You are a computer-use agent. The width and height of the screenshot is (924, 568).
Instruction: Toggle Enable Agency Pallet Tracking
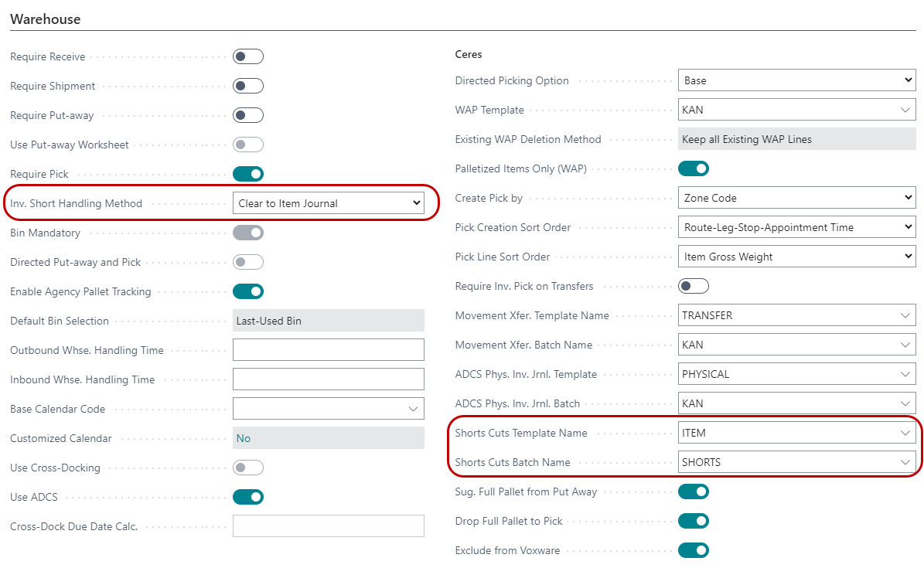[x=248, y=291]
